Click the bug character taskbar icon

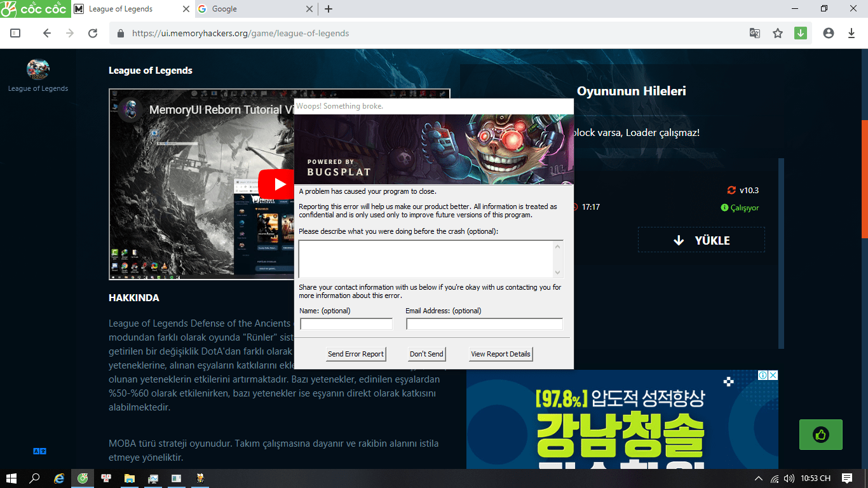point(200,478)
